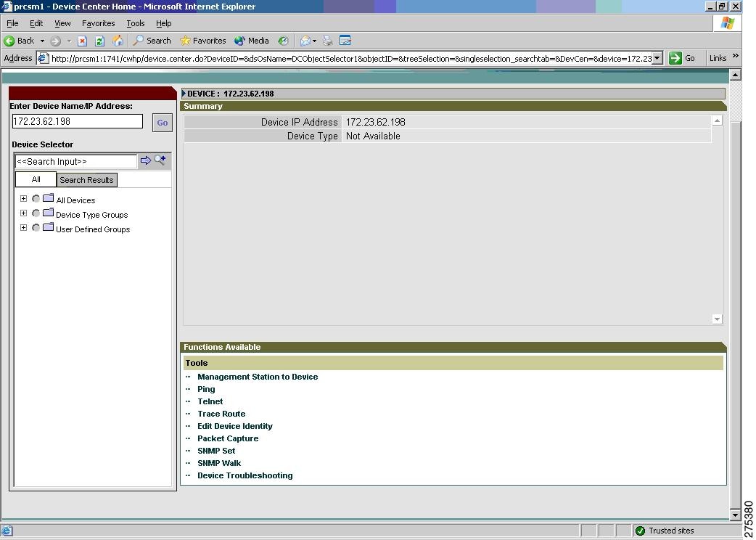Collapse the DEVICE header triangle

(184, 93)
